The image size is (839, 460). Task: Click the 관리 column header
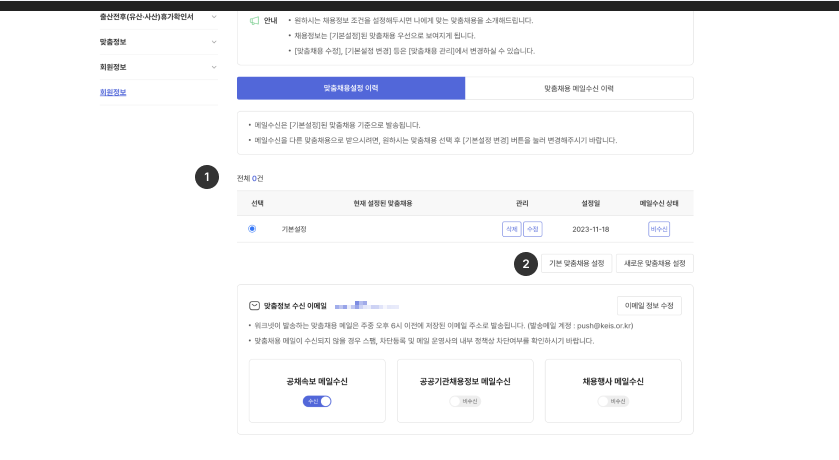pos(522,203)
